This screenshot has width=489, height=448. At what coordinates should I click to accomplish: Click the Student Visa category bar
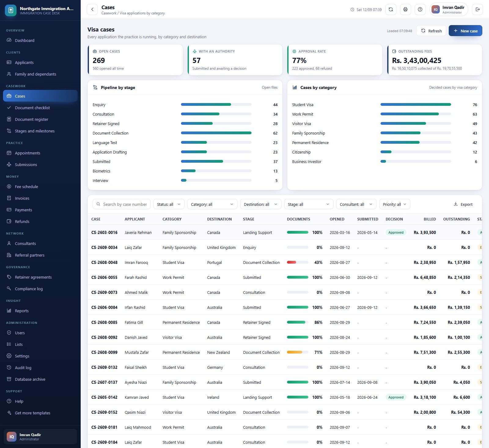416,105
